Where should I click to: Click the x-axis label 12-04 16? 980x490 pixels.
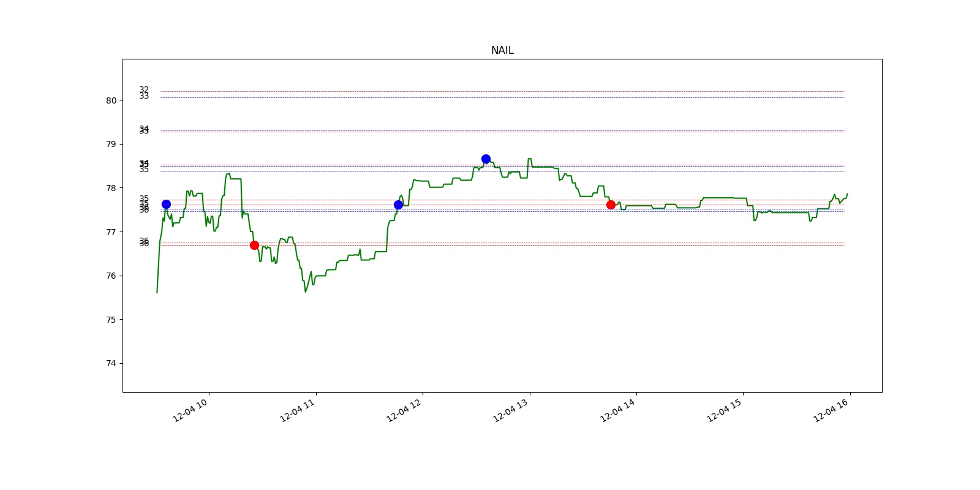pyautogui.click(x=831, y=410)
